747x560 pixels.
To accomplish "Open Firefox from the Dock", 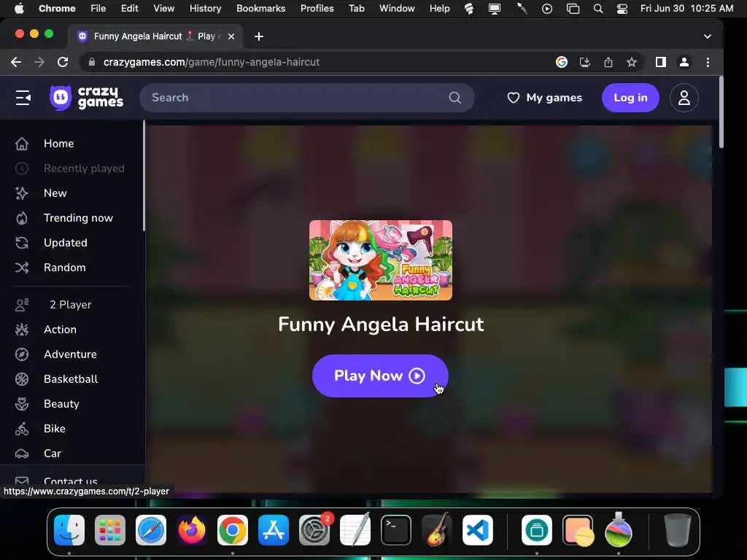I will pyautogui.click(x=192, y=530).
